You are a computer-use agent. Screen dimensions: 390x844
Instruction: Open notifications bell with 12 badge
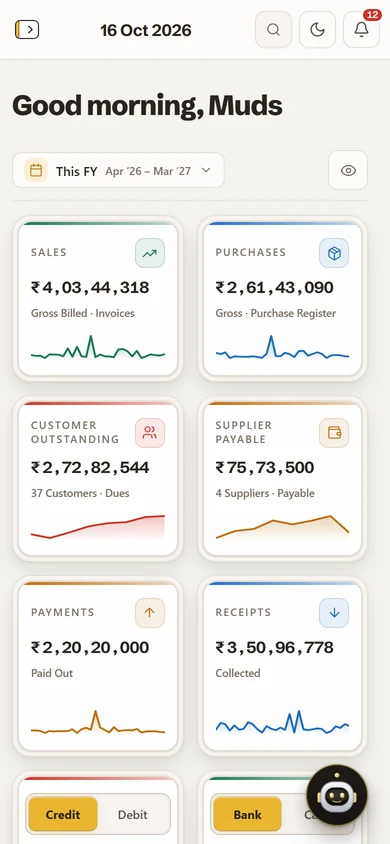tap(361, 30)
